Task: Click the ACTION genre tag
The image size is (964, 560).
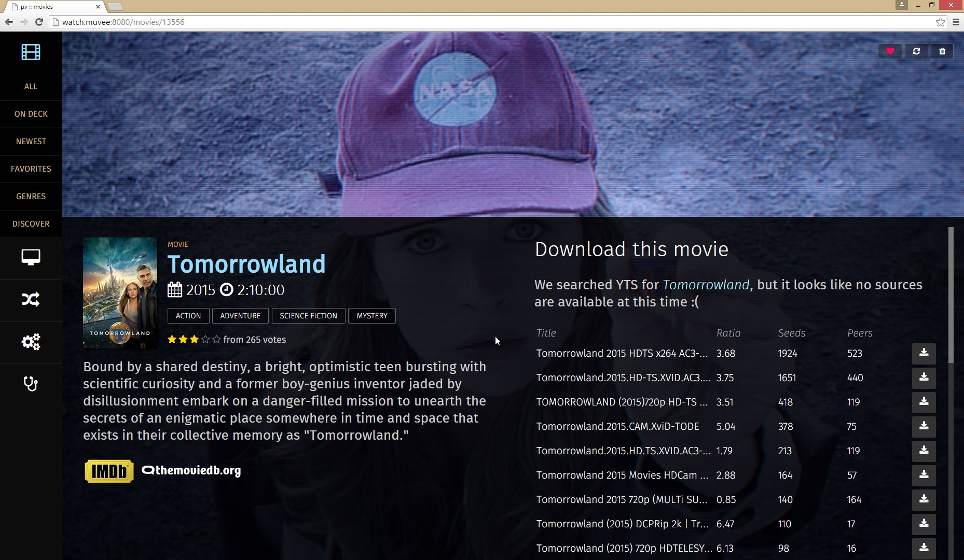Action: coord(188,316)
